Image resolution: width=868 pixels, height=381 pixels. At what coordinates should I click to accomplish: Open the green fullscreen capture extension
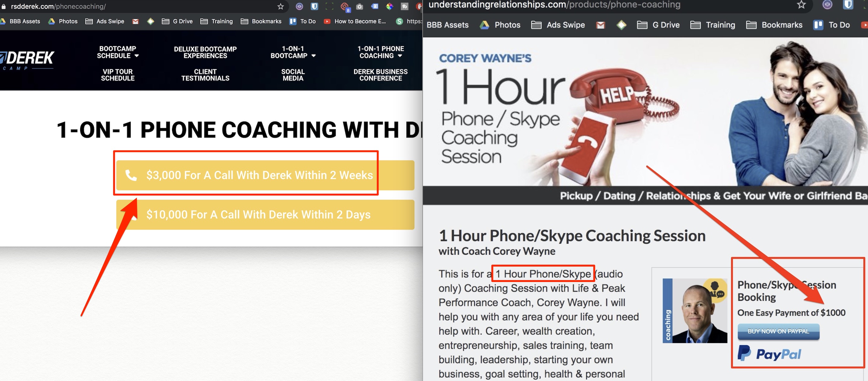pos(329,6)
